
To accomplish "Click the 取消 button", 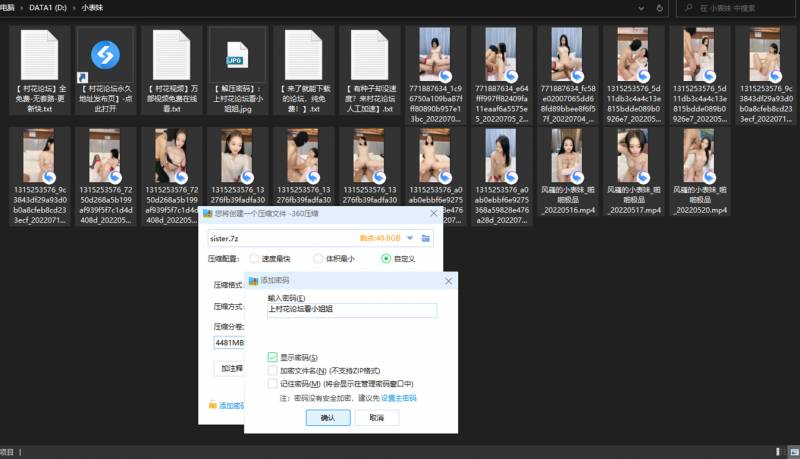I will point(376,418).
